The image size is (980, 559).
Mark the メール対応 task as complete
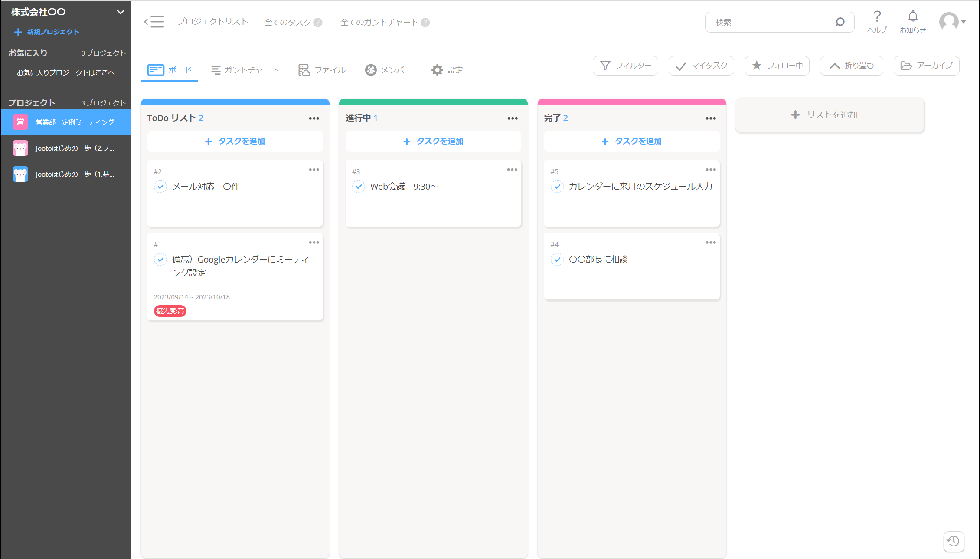point(160,186)
